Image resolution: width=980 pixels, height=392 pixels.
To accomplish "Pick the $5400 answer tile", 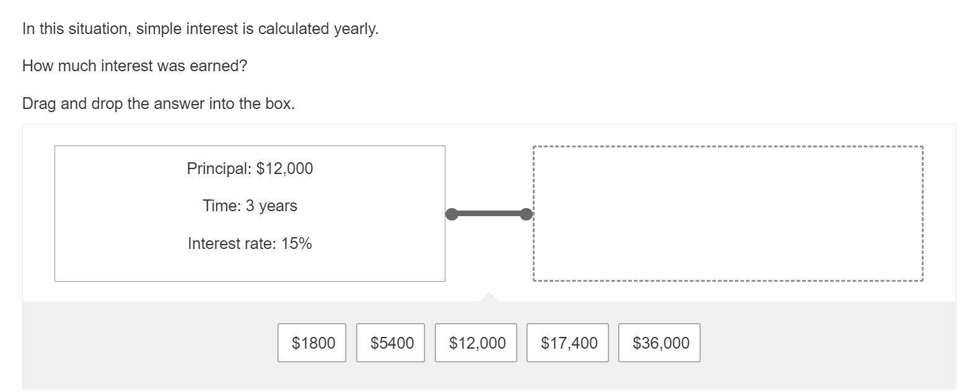I will [x=390, y=342].
